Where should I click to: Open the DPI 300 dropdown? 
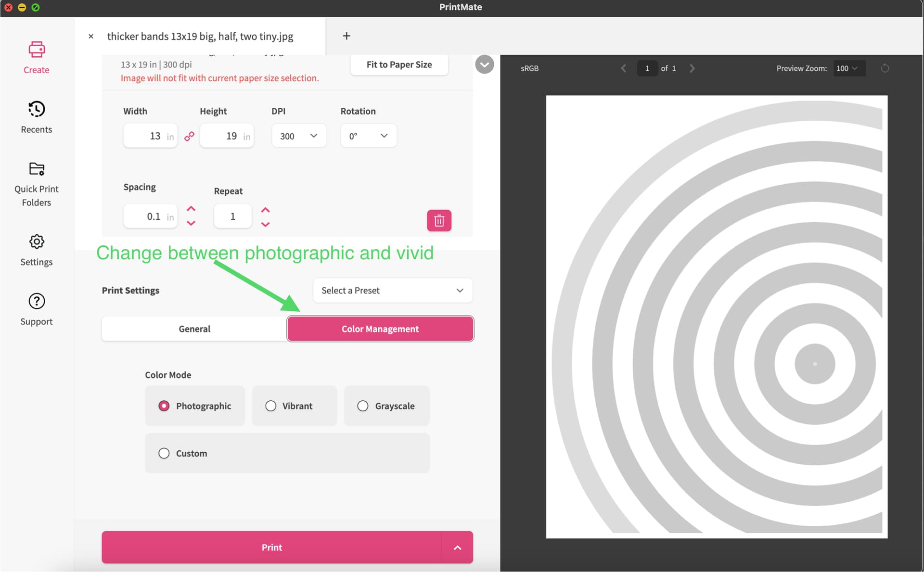click(299, 136)
